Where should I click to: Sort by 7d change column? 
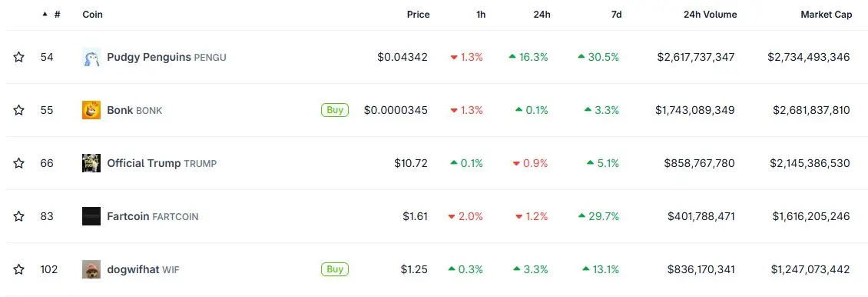616,15
